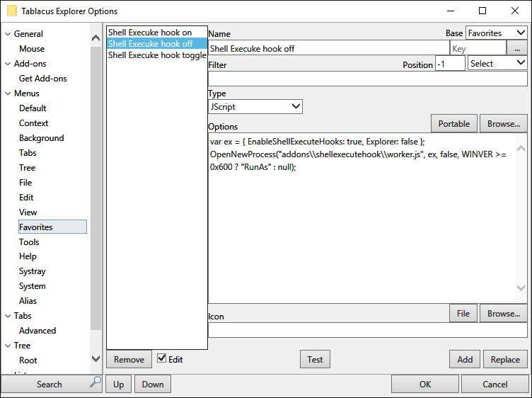This screenshot has width=532, height=398.
Task: Select Alias menu settings
Action: pyautogui.click(x=28, y=301)
